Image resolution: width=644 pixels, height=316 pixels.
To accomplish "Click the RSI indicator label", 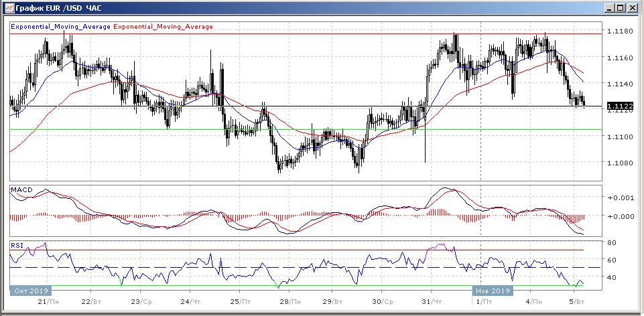I will click(x=17, y=246).
